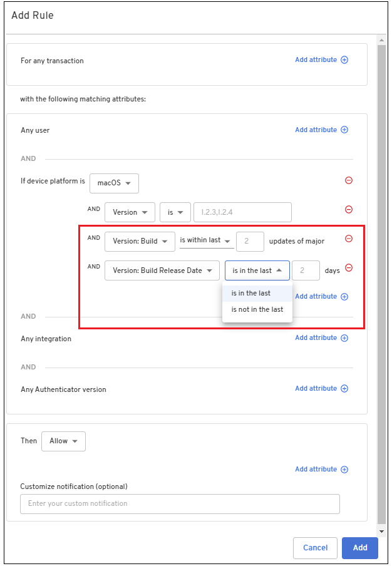The width and height of the screenshot is (392, 566).
Task: Remove the Build Release Date condition
Action: (349, 268)
